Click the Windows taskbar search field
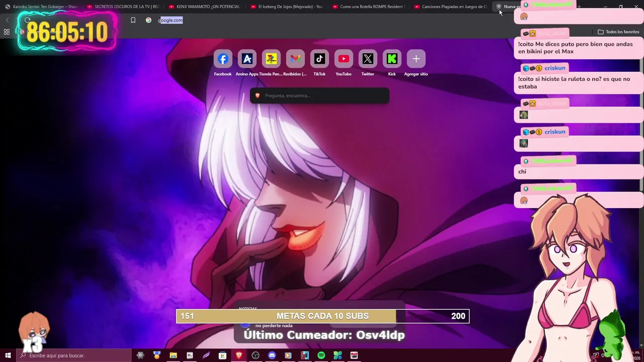This screenshot has height=362, width=644. coord(73,355)
